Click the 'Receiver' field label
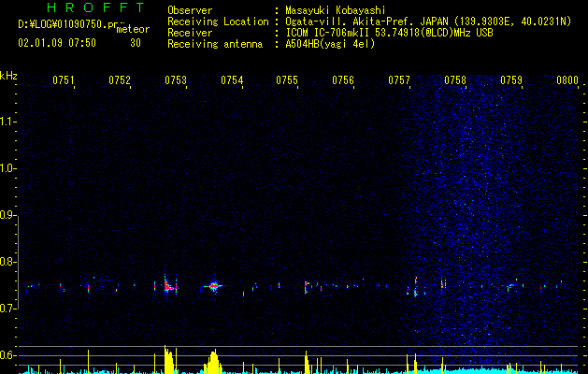Viewport: 588px width, 374px height. point(190,33)
